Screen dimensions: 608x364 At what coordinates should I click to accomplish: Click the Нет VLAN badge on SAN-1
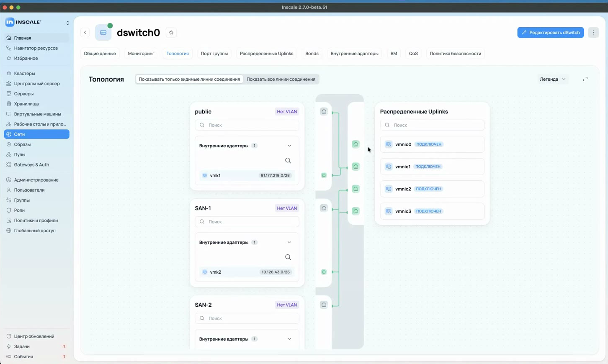[287, 208]
